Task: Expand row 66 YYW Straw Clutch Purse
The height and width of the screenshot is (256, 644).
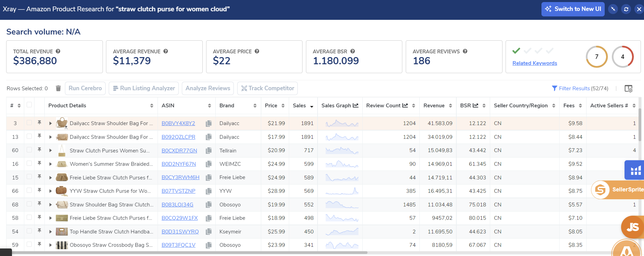Action: click(50, 191)
